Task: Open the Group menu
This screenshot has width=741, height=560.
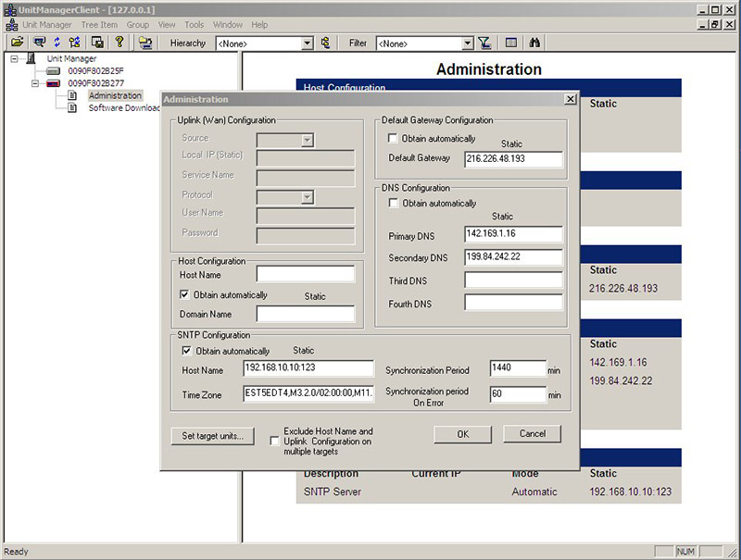Action: (x=137, y=25)
